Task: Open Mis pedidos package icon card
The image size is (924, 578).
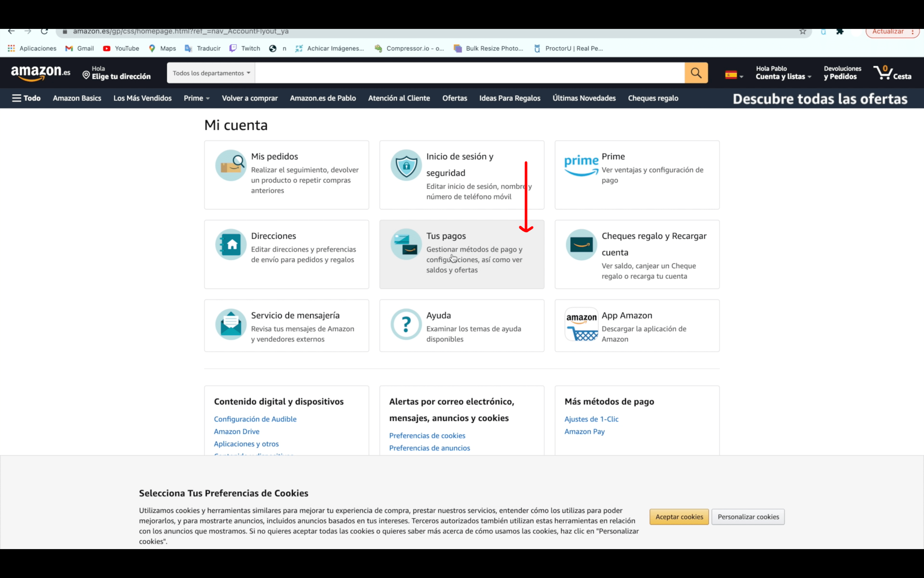Action: [x=231, y=165]
